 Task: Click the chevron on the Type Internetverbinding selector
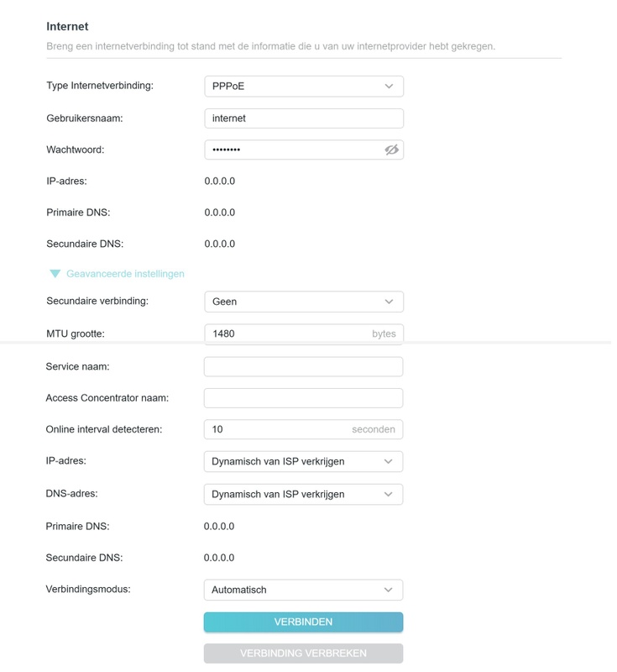389,86
